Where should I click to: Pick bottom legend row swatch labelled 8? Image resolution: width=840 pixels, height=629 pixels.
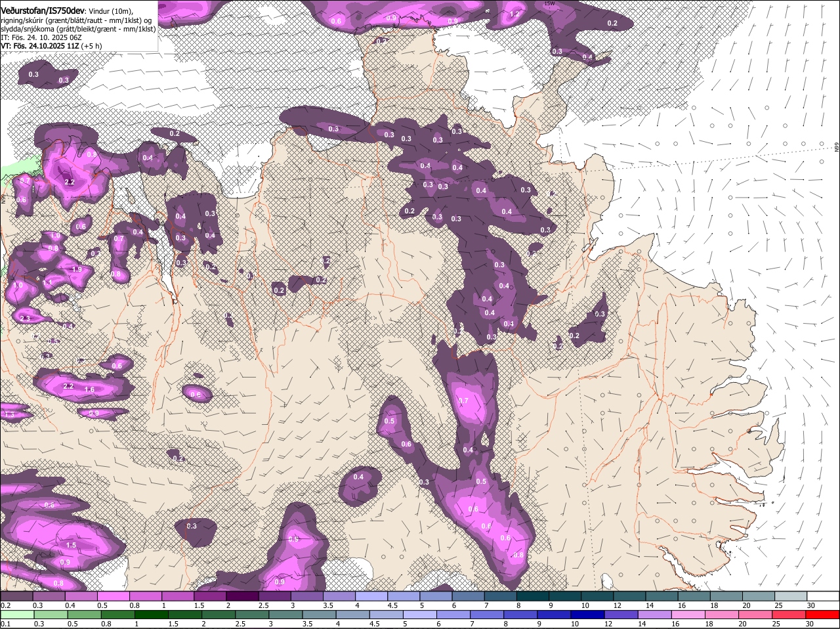click(521, 615)
